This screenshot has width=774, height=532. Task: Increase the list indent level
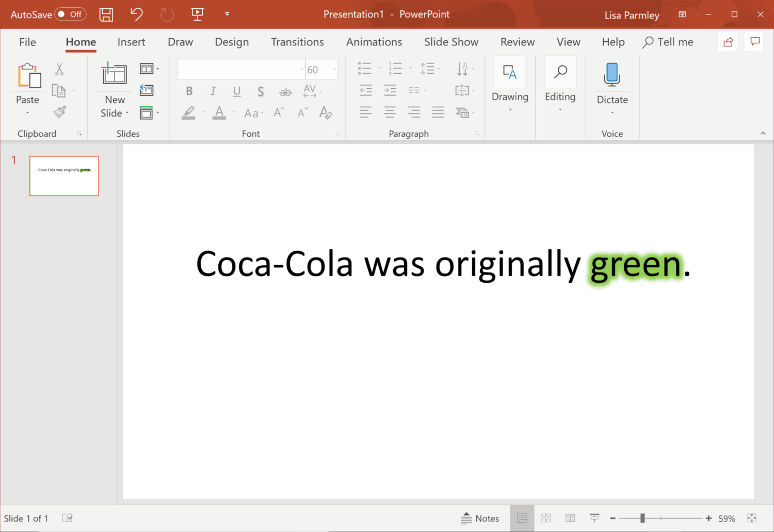390,90
